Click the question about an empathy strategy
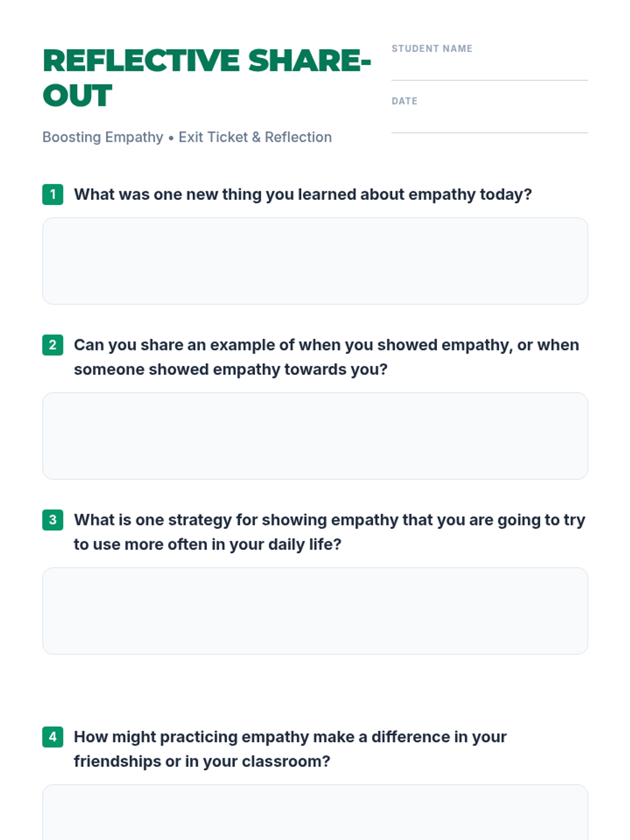 329,532
